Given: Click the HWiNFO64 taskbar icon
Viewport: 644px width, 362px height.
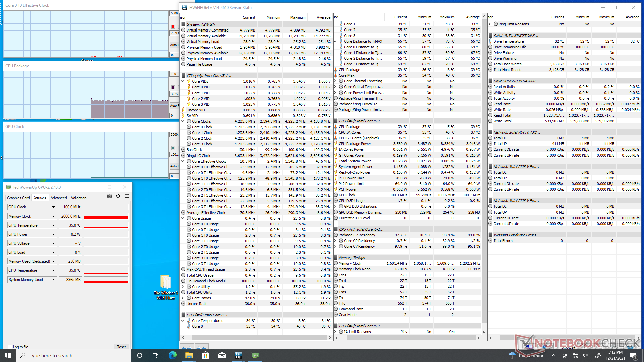Looking at the screenshot, I should pyautogui.click(x=238, y=355).
